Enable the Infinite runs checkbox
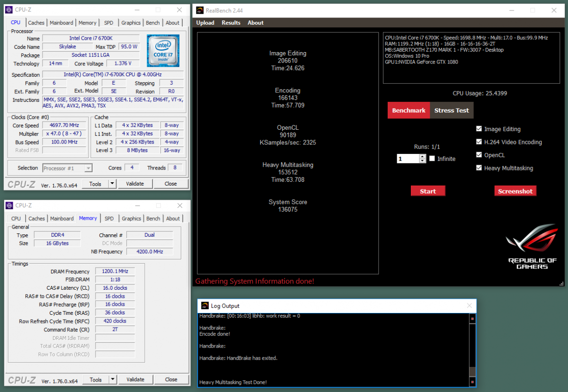This screenshot has height=392, width=568. pos(432,159)
